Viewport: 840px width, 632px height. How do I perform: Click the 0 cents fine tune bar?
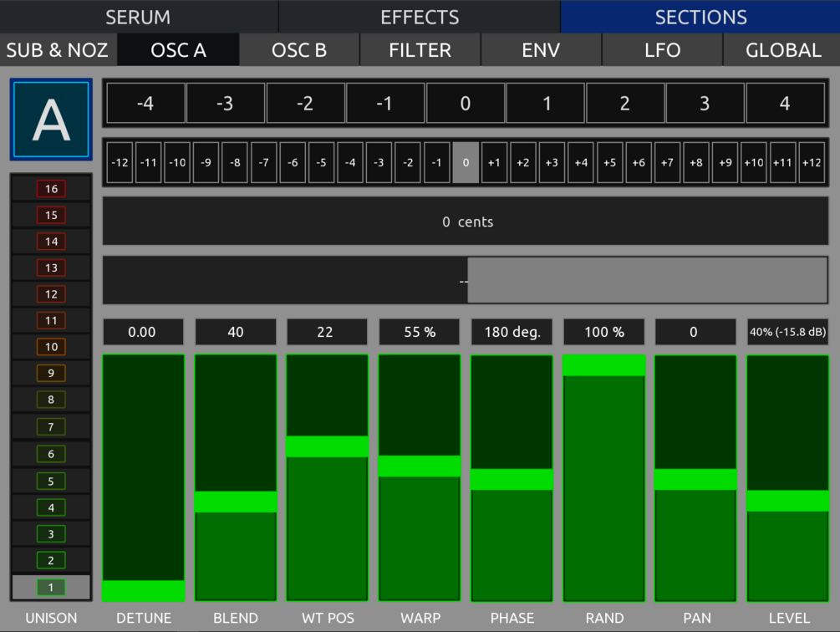[x=466, y=222]
